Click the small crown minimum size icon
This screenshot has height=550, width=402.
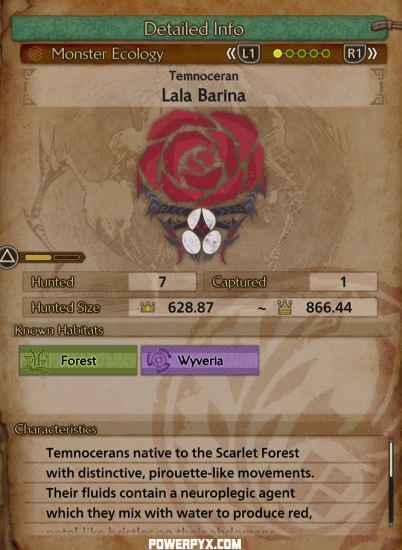pyautogui.click(x=148, y=307)
